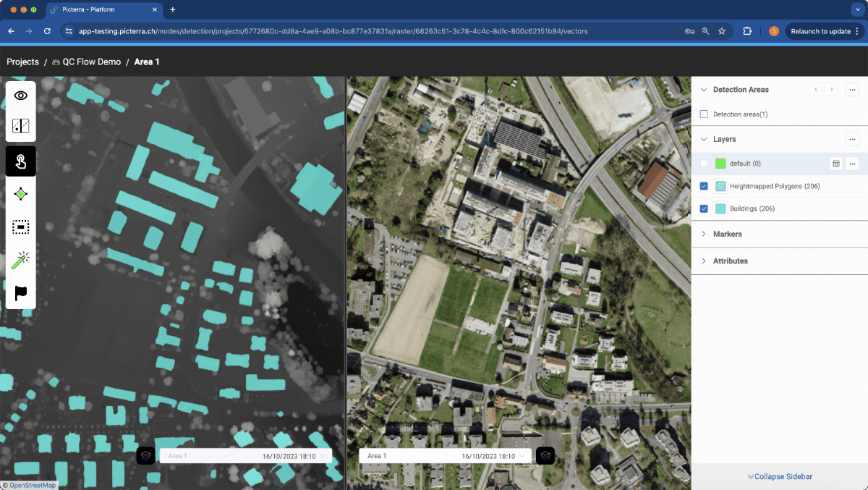The height and width of the screenshot is (490, 868).
Task: Click Chrome Relaunch to update button
Action: point(825,31)
